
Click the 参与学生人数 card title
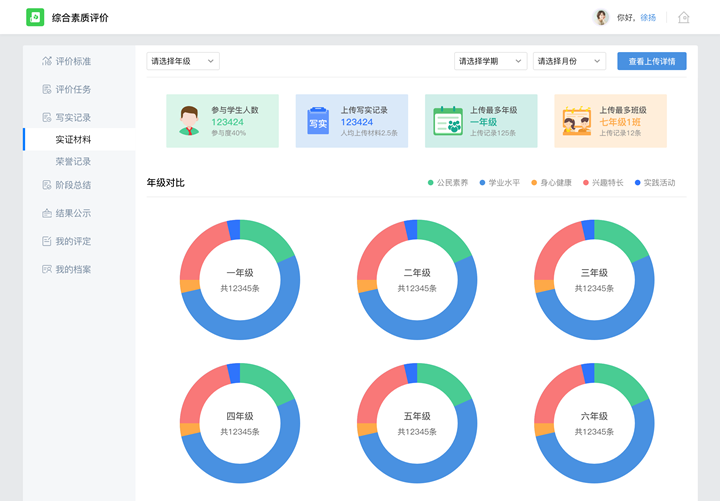(235, 110)
